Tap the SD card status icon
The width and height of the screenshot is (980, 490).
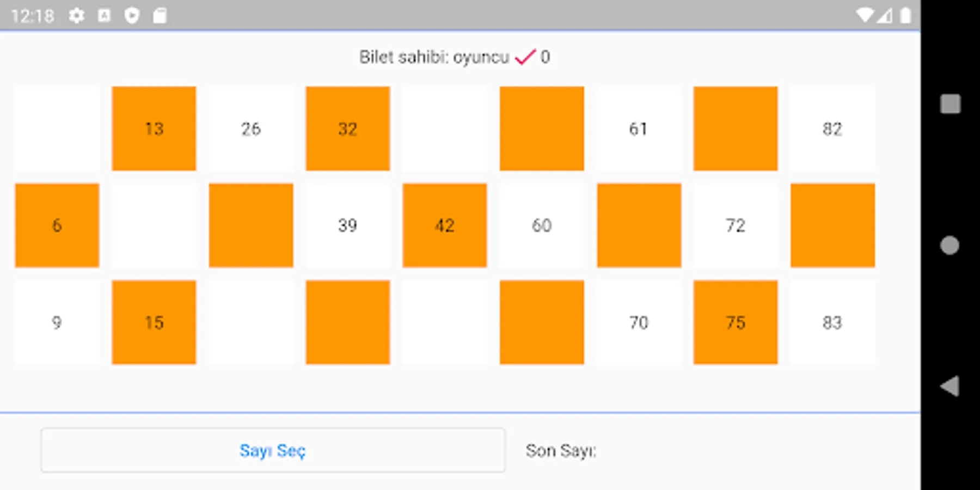pos(160,16)
